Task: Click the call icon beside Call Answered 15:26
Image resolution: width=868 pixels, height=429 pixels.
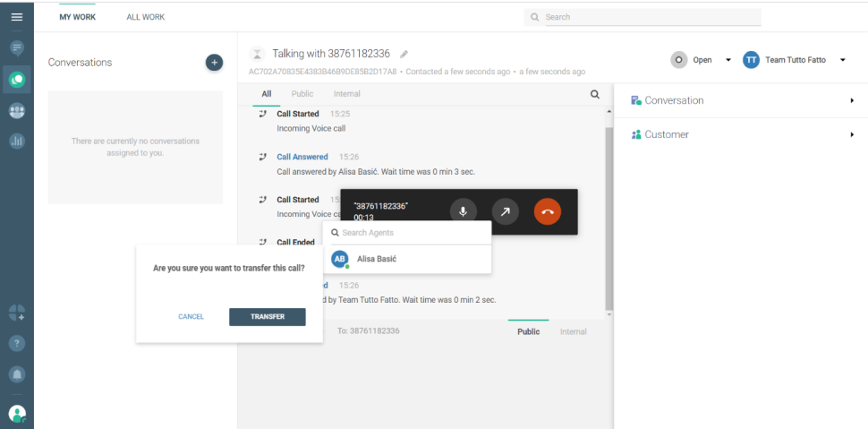Action: tap(263, 157)
